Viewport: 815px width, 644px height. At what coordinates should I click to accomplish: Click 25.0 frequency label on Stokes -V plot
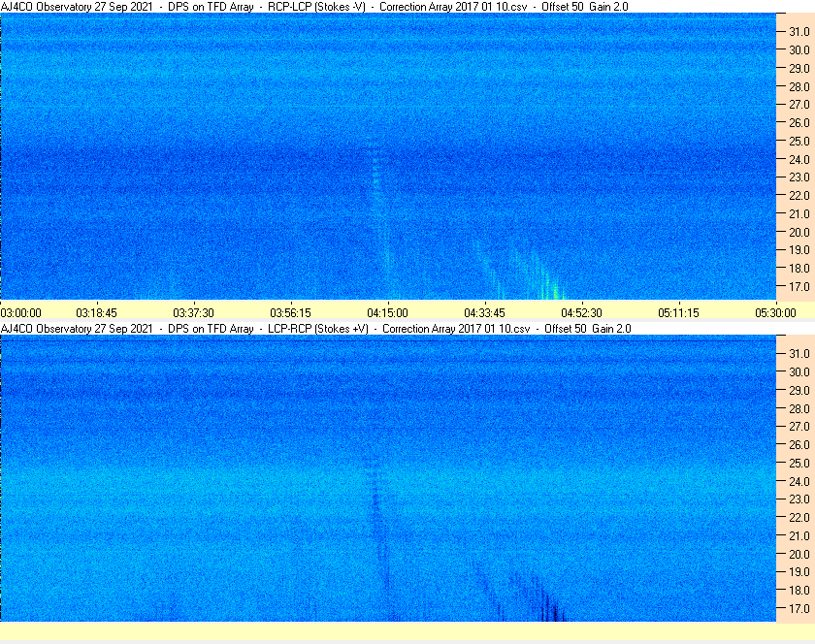click(x=799, y=141)
